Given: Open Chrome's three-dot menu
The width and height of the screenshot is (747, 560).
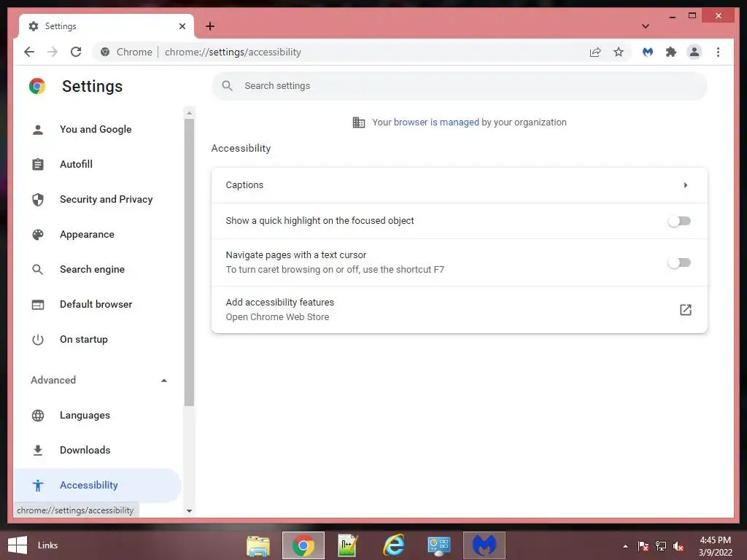Looking at the screenshot, I should (x=718, y=52).
